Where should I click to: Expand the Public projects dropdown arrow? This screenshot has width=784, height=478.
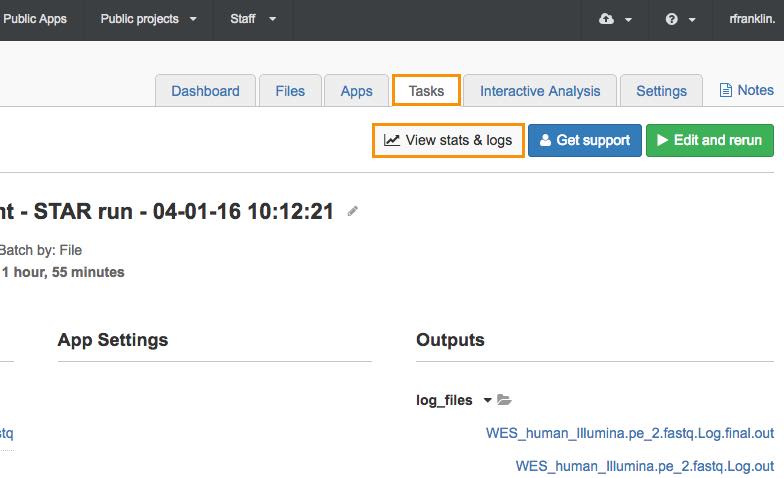(193, 20)
